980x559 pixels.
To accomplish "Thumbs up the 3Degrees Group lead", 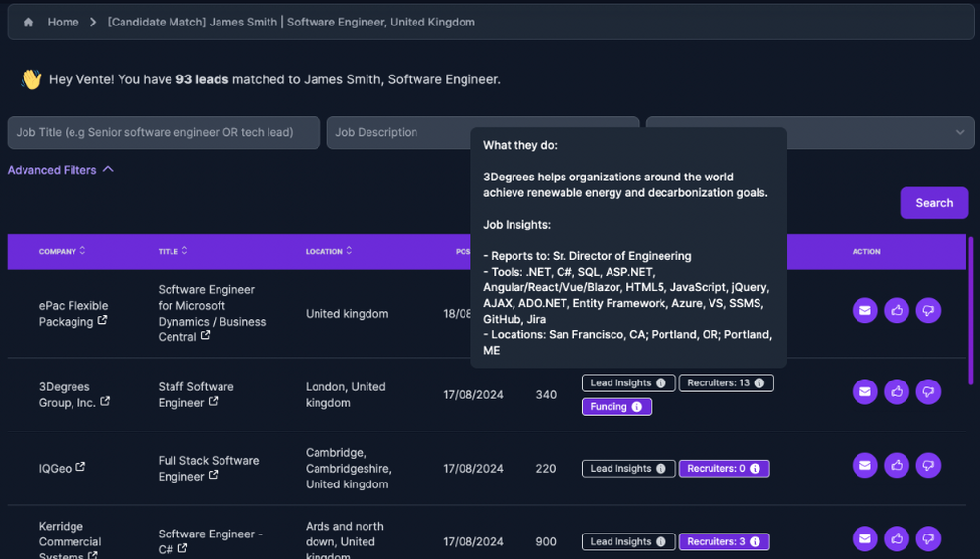I will [x=897, y=391].
